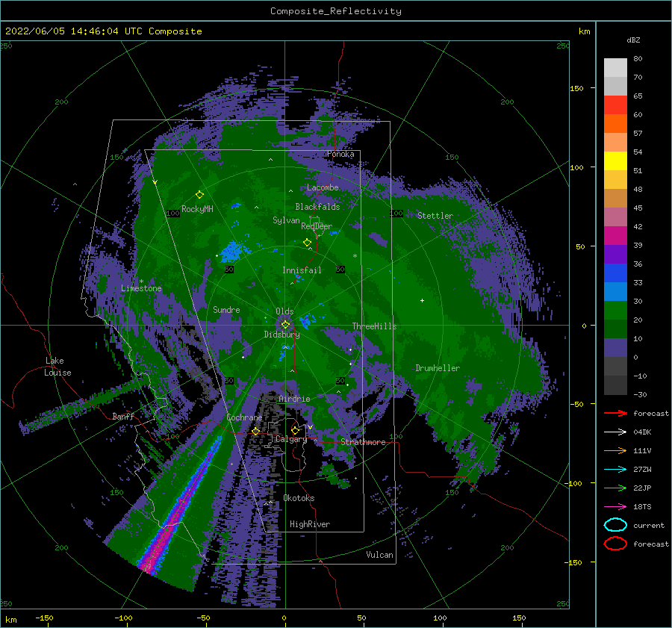This screenshot has height=628, width=672.
Task: Click the yellow radar site marker near Didsbury
Action: 285,325
